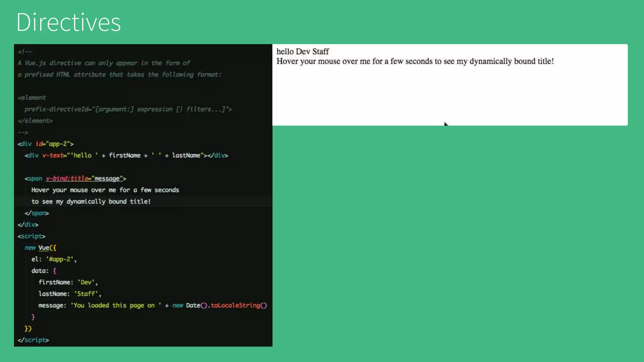The width and height of the screenshot is (644, 362).
Task: Click the v-text attribute in the code
Action: click(x=53, y=156)
